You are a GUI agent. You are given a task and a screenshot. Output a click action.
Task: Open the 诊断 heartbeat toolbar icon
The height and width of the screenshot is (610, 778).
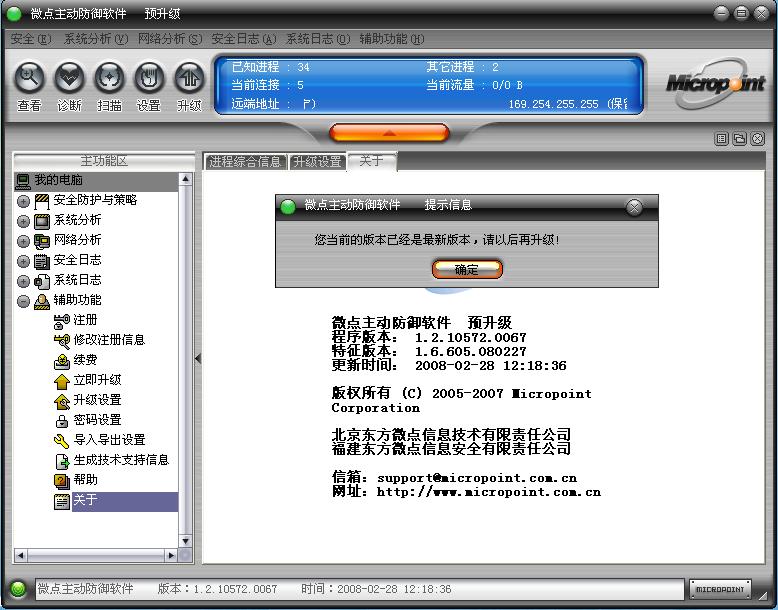pos(69,77)
